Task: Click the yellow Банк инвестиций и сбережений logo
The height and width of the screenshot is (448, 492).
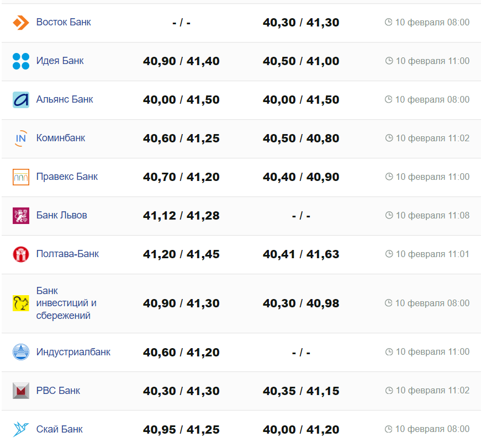Action: click(20, 303)
